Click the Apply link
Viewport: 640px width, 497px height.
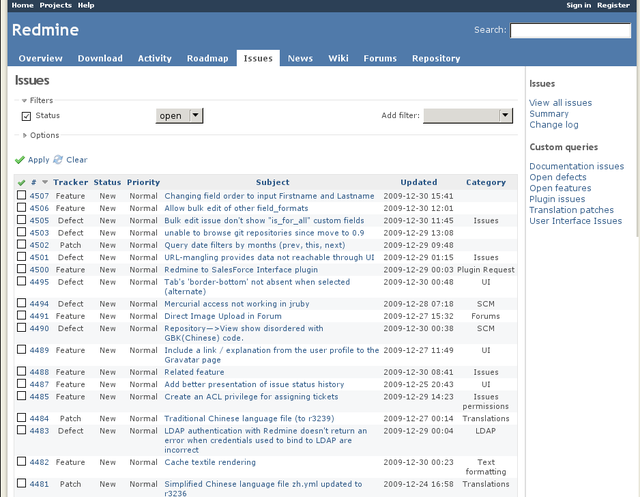[x=38, y=160]
